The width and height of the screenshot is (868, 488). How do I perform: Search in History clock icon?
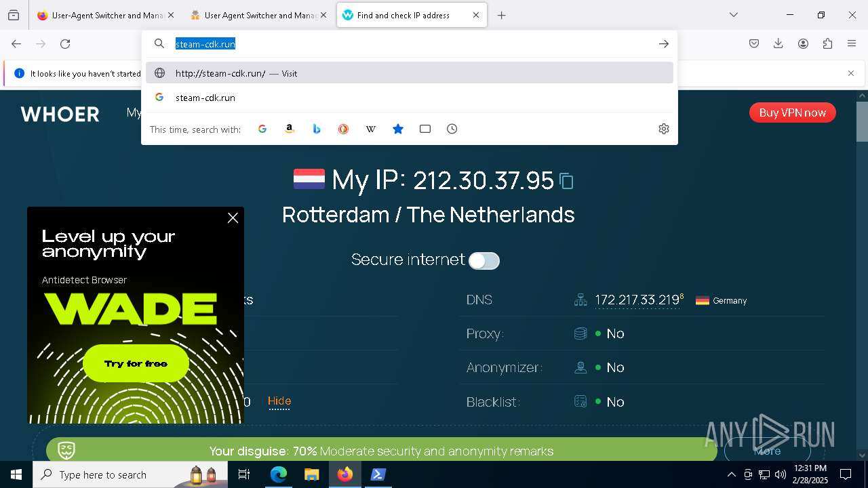(452, 129)
